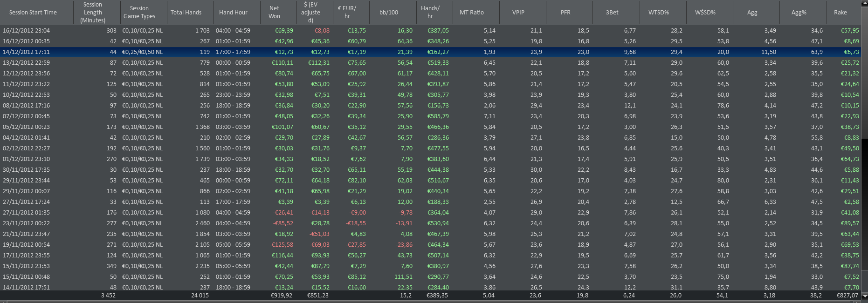Click the Hand Hour column header

233,13
